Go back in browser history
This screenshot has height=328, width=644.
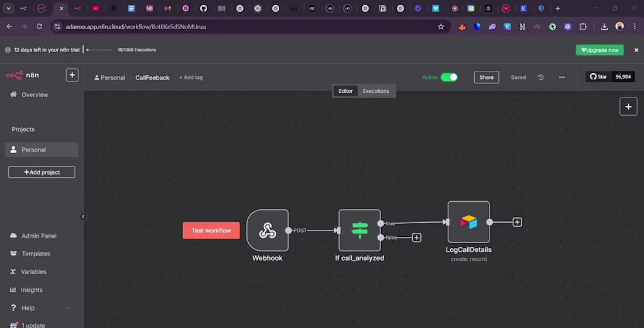[9, 26]
